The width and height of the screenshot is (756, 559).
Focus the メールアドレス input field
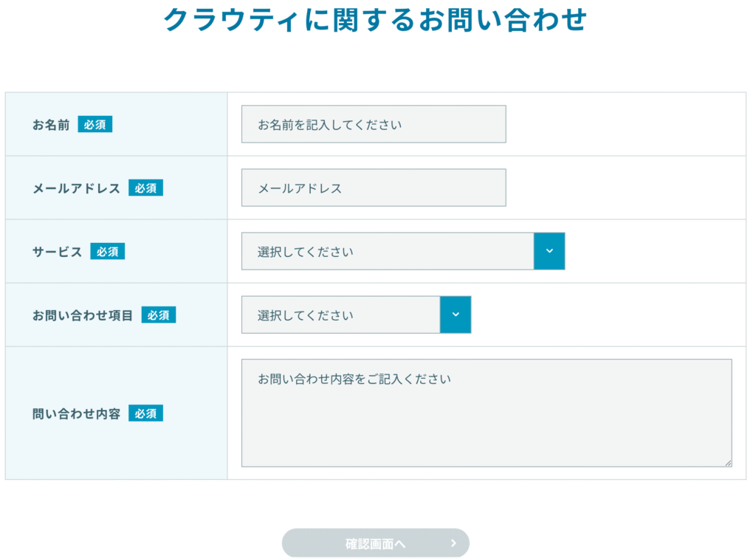tap(374, 188)
